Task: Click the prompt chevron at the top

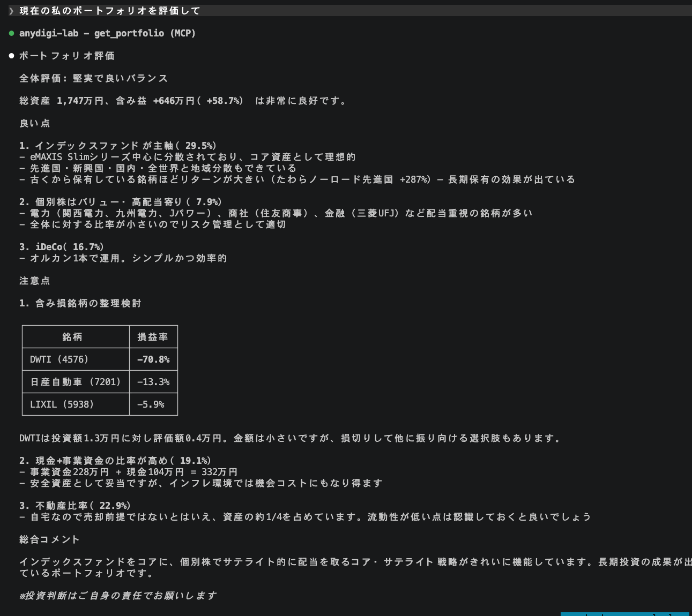Action: [11, 11]
